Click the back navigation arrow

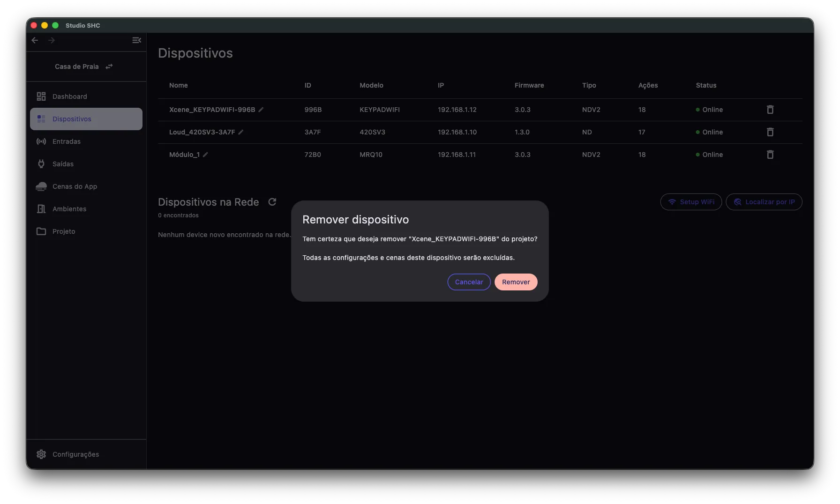point(35,40)
